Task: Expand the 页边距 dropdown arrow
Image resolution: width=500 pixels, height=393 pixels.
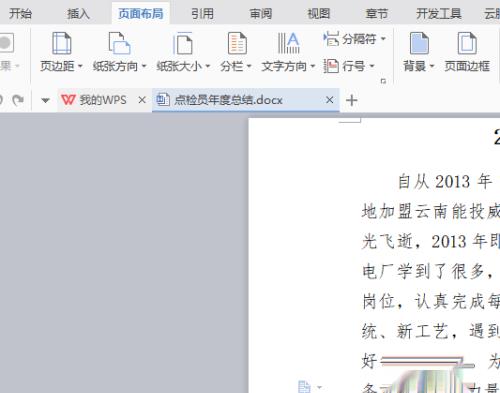Action: pos(80,66)
